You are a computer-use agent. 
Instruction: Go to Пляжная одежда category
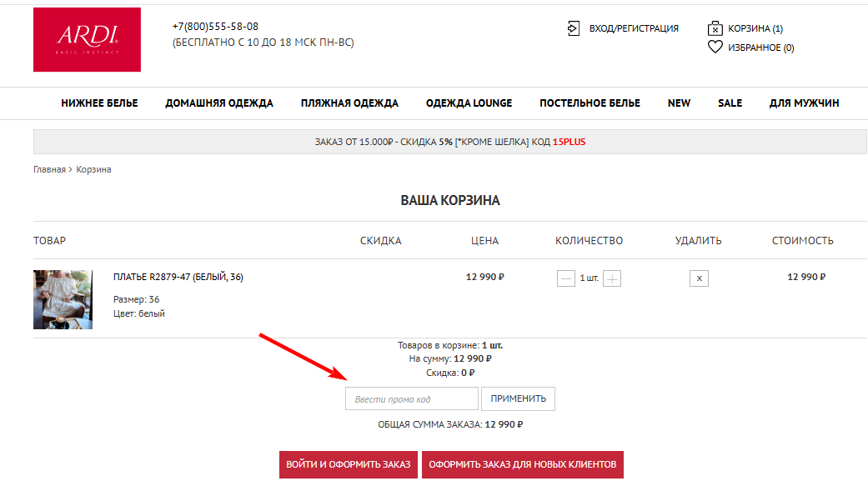349,103
